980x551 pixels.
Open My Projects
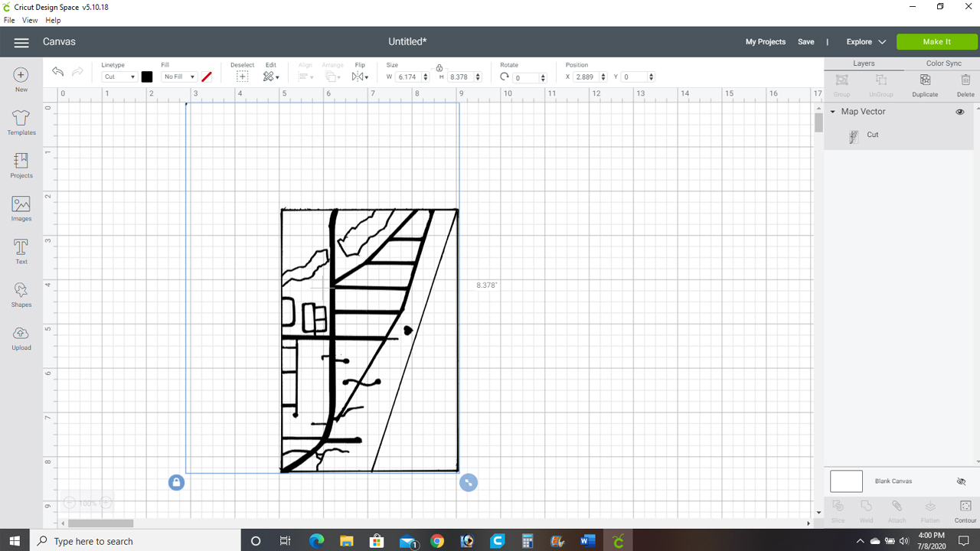coord(766,42)
